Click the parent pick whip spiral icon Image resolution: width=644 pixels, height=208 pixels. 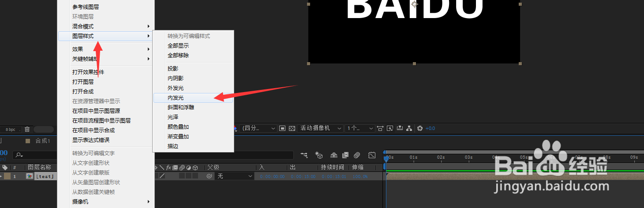pyautogui.click(x=209, y=176)
